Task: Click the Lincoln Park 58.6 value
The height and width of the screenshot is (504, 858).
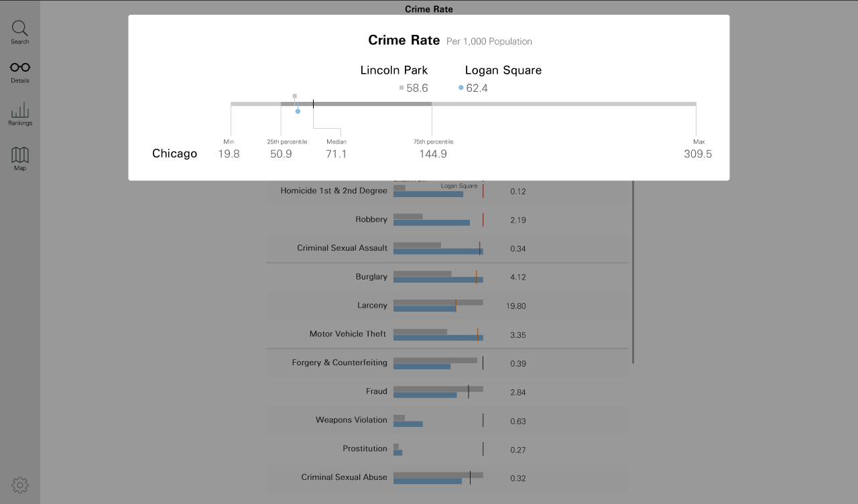Action: point(417,88)
